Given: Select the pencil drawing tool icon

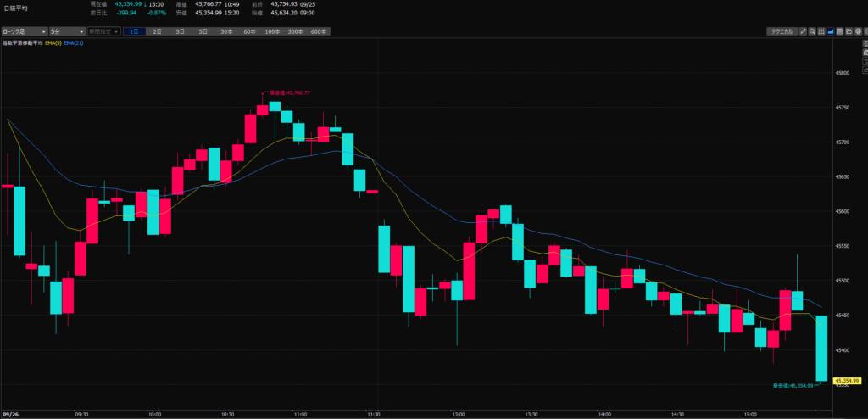Looking at the screenshot, I should coord(802,31).
